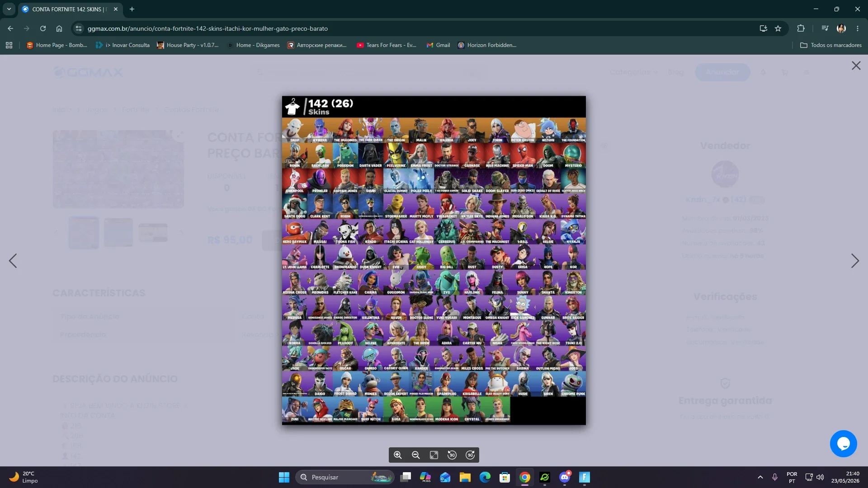
Task: Open Discord on the taskbar
Action: [x=565, y=477]
